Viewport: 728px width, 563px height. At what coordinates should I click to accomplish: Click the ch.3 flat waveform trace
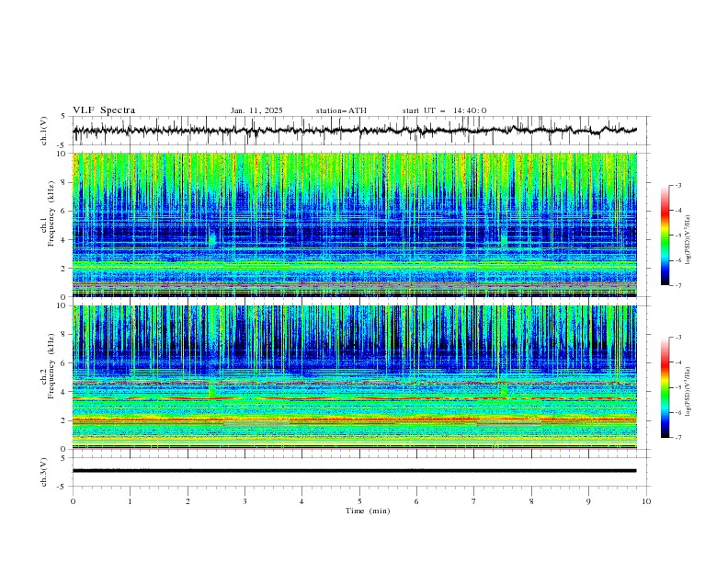click(x=354, y=471)
